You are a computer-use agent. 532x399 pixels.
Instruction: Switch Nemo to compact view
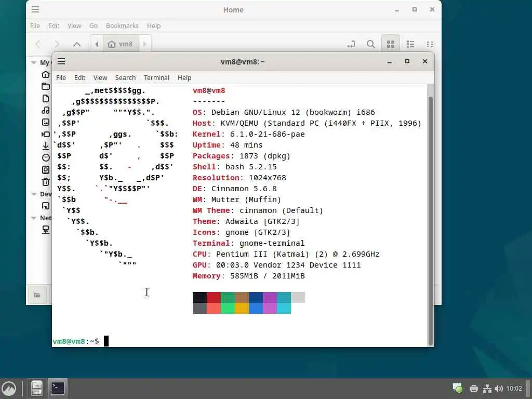point(430,44)
